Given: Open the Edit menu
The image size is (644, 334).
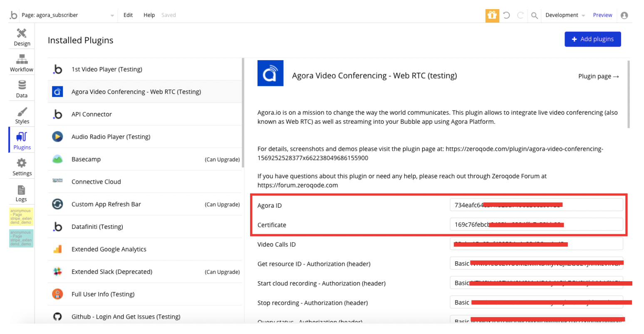Looking at the screenshot, I should 128,15.
